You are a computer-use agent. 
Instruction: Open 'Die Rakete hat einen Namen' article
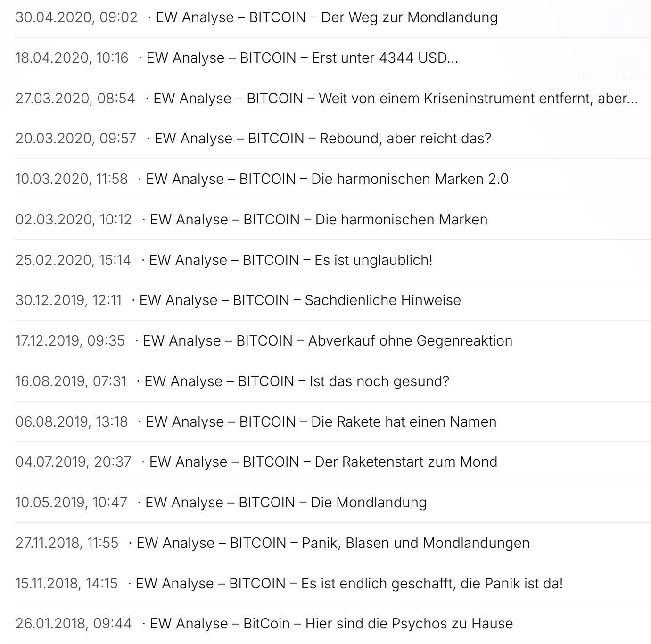[x=321, y=422]
